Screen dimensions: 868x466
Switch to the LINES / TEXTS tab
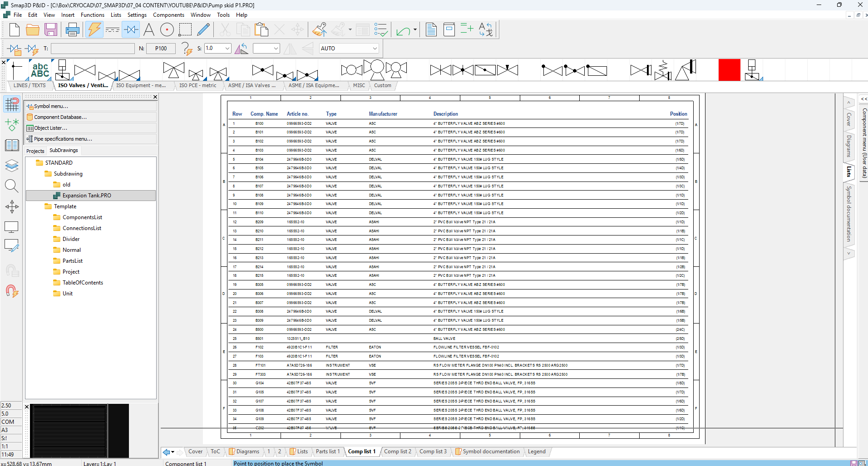point(30,85)
